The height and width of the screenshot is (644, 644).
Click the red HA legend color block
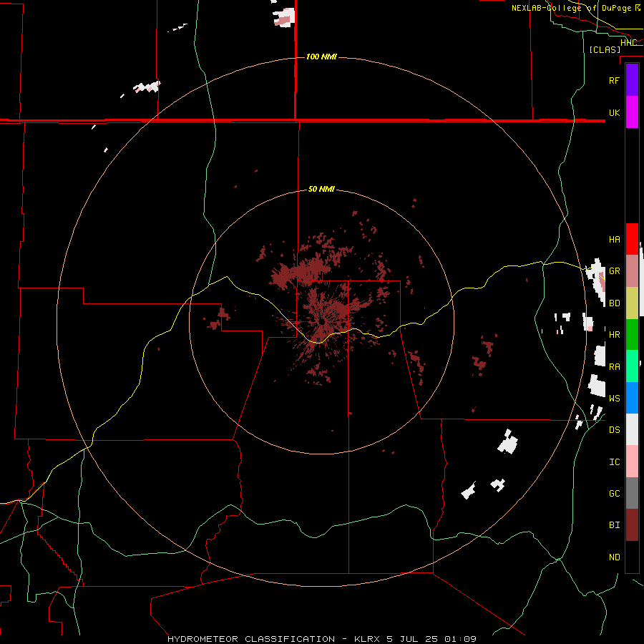[x=632, y=239]
